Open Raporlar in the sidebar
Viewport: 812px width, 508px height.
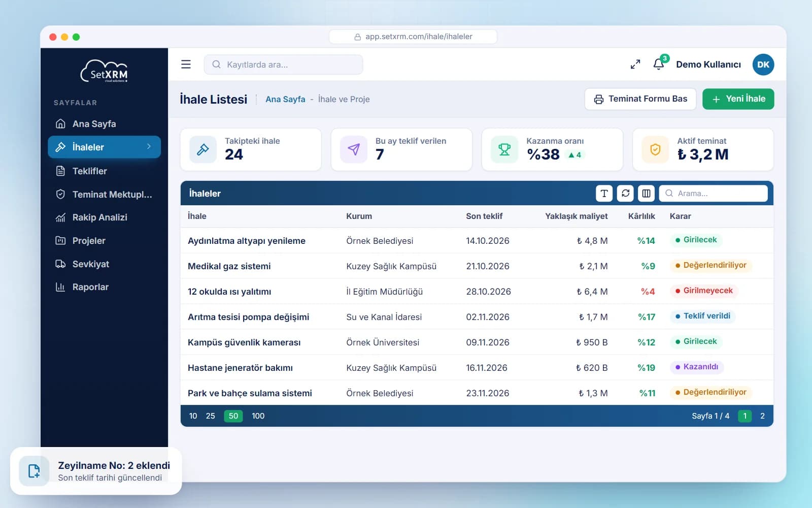[104, 287]
